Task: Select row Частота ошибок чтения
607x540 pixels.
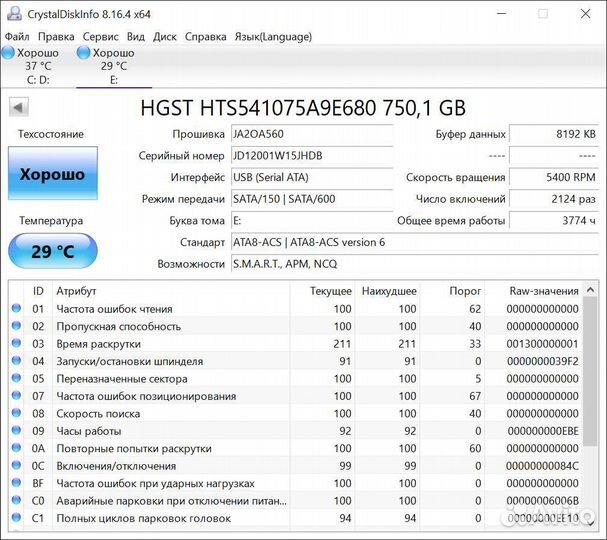Action: pos(296,309)
